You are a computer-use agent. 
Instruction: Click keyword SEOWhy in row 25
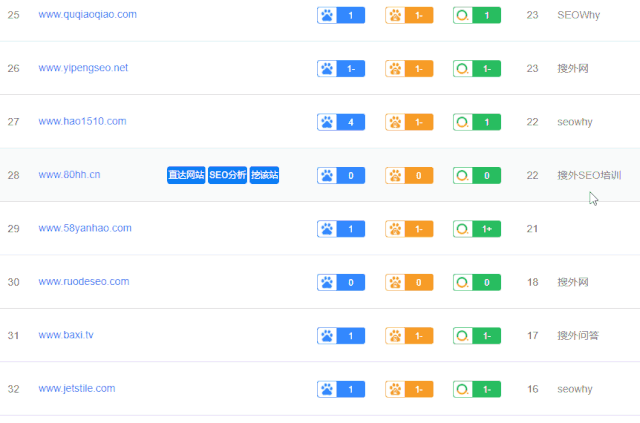tap(578, 16)
